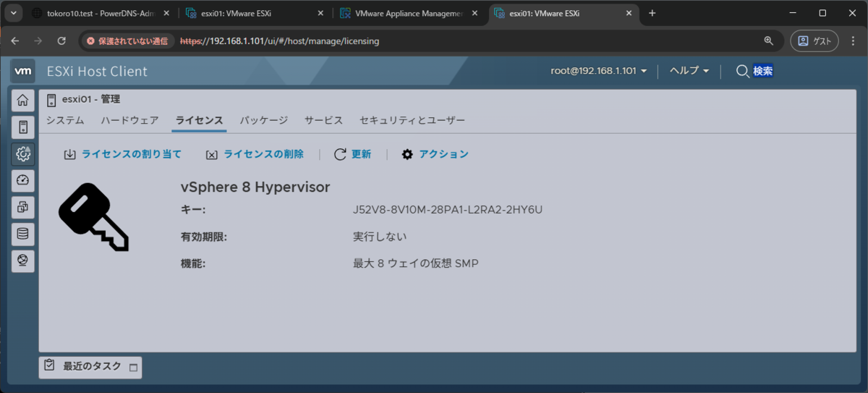Open the Host home icon in sidebar
This screenshot has width=868, height=393.
22,101
